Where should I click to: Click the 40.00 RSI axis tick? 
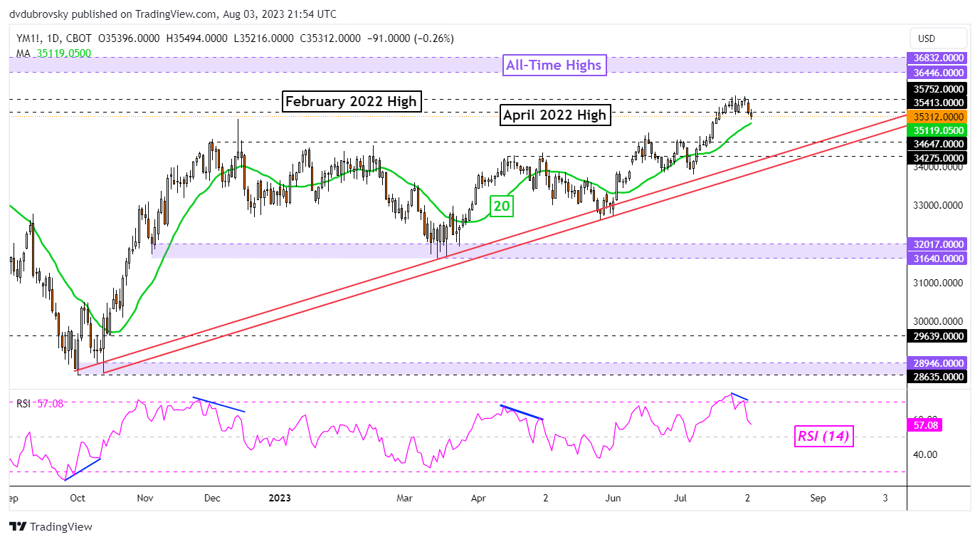(927, 454)
